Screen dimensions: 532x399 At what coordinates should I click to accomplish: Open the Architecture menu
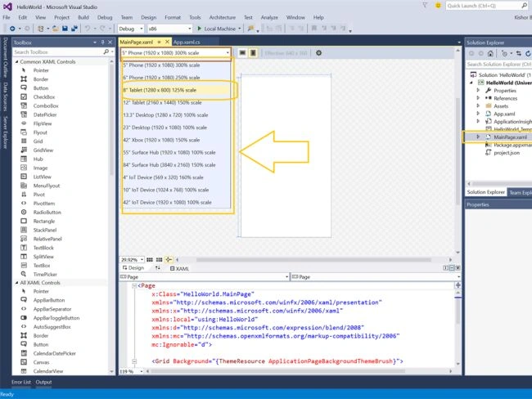click(x=223, y=17)
